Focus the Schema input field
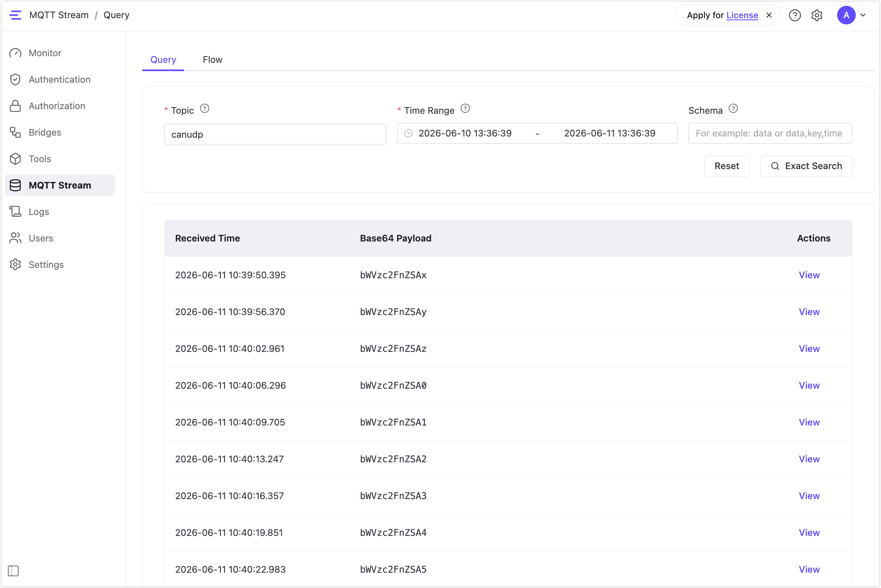881x588 pixels. 770,133
